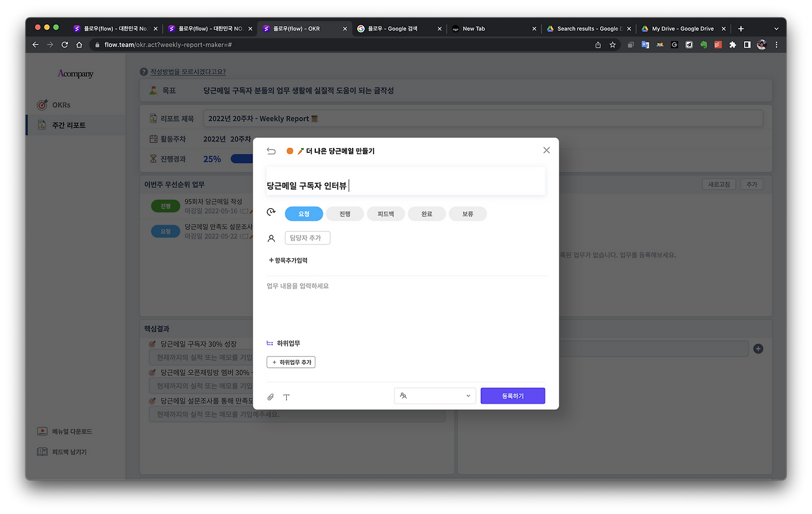This screenshot has height=514, width=812.
Task: Click the memo field under 설문조사 key result
Action: pos(297,414)
